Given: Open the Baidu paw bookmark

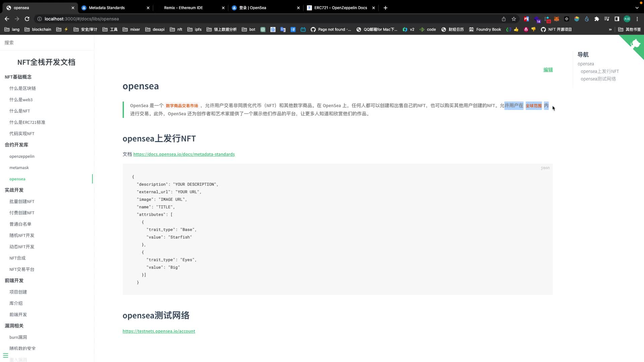Looking at the screenshot, I should pos(273,29).
